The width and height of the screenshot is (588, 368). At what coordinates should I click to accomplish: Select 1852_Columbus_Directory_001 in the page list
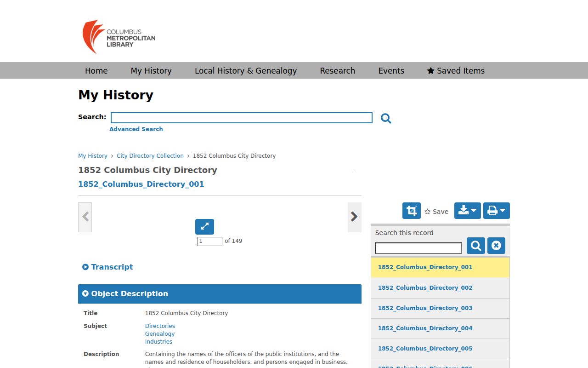click(x=440, y=267)
